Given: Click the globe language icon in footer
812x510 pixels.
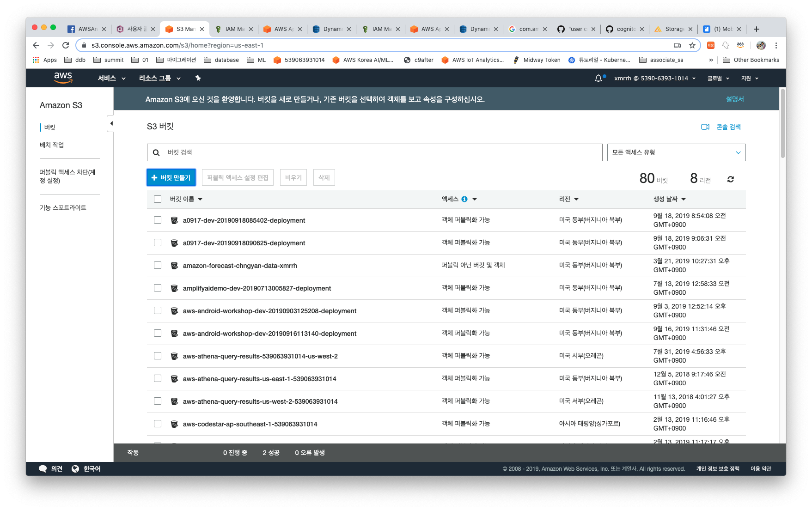Looking at the screenshot, I should 75,469.
